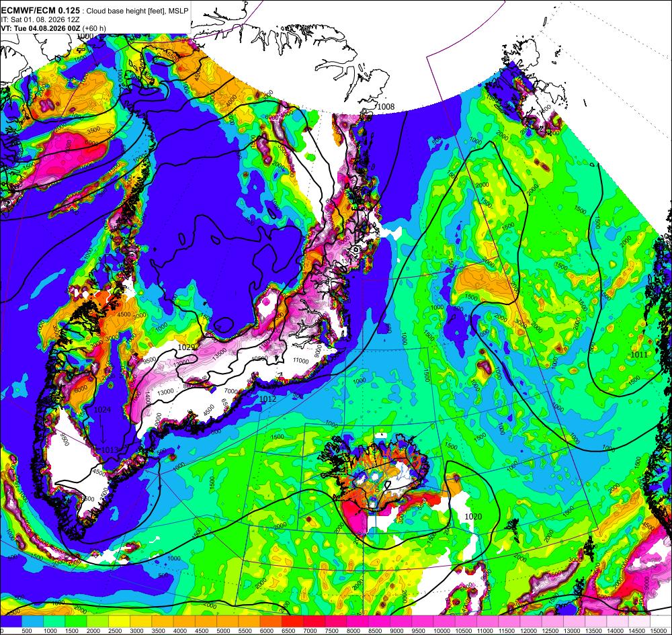Select the light blue 500–1000 legend swatch
Screen dimensions: 672x635
pos(32,622)
